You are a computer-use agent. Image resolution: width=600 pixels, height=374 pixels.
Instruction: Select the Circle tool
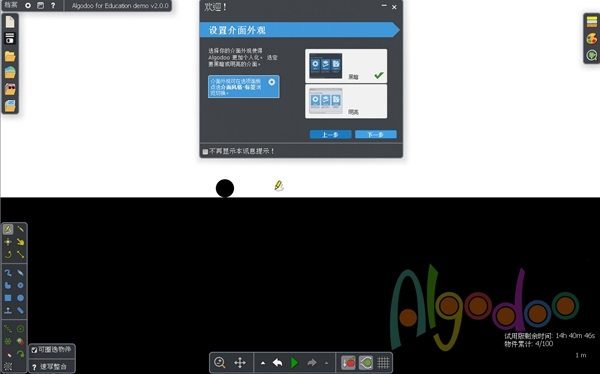(20, 298)
